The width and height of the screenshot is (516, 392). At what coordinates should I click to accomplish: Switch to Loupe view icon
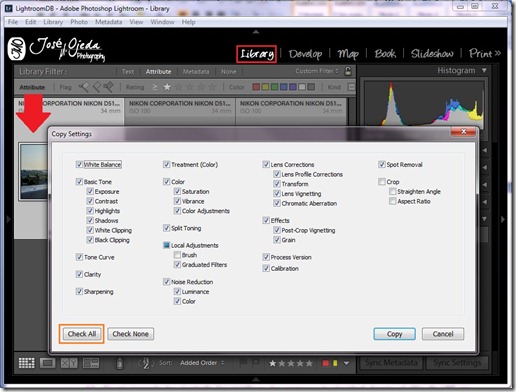(47, 363)
